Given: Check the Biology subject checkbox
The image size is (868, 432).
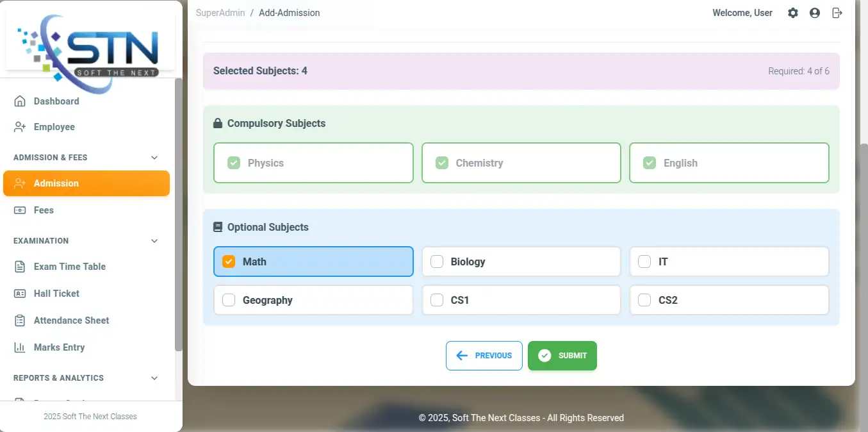Looking at the screenshot, I should coord(437,262).
